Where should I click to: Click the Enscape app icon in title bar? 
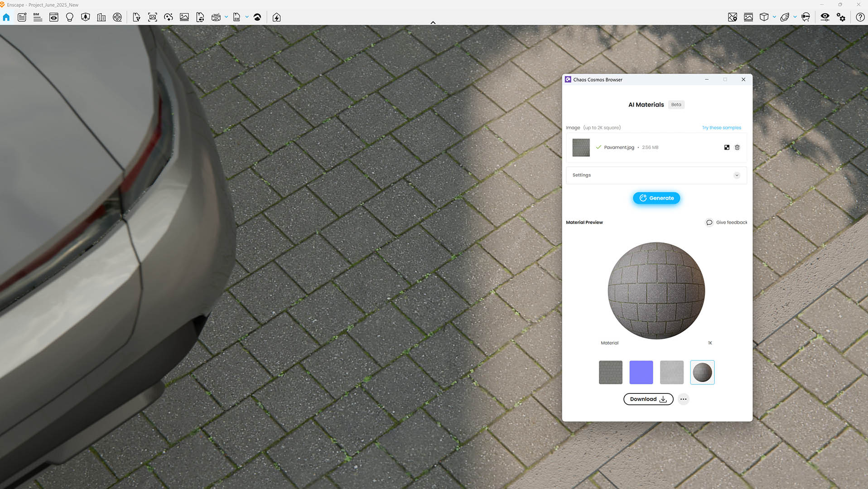point(2,5)
